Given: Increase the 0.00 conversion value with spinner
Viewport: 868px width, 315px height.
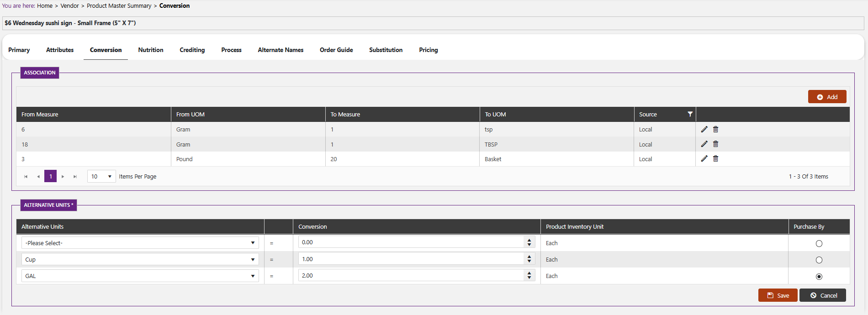Looking at the screenshot, I should [x=529, y=240].
